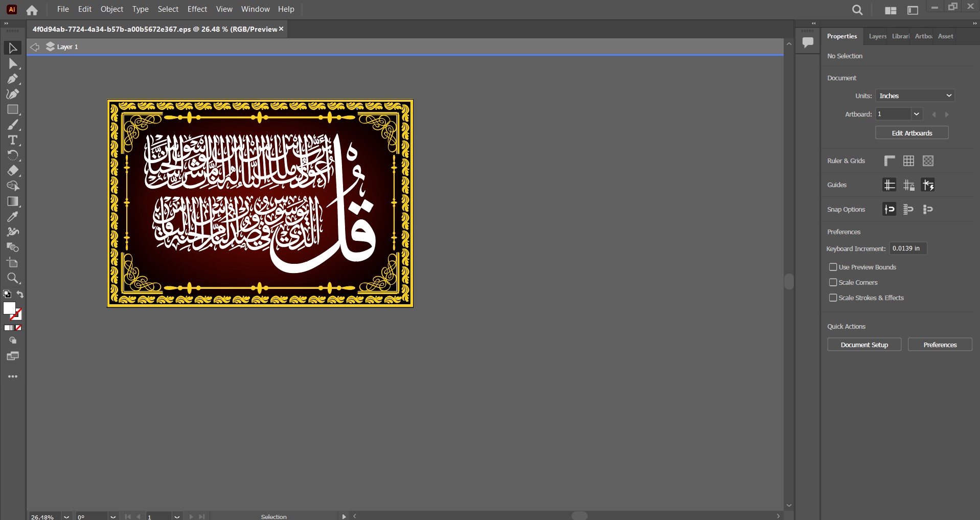Click the white Fill color swatch

click(9, 308)
